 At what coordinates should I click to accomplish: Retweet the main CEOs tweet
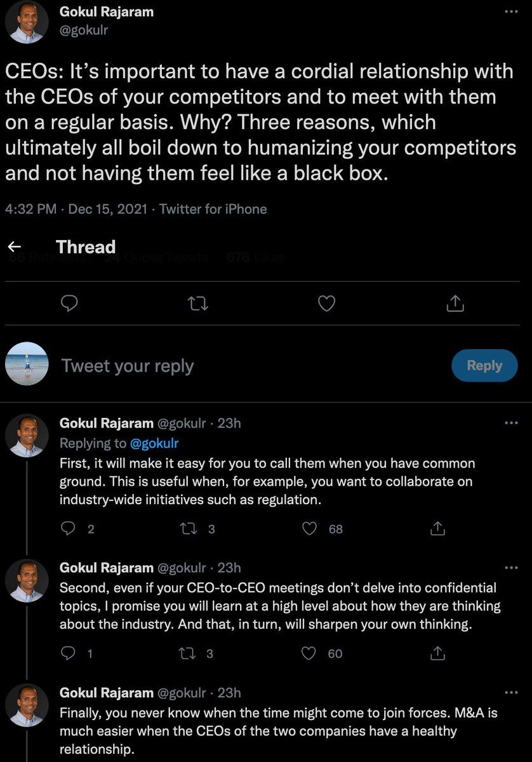tap(198, 304)
